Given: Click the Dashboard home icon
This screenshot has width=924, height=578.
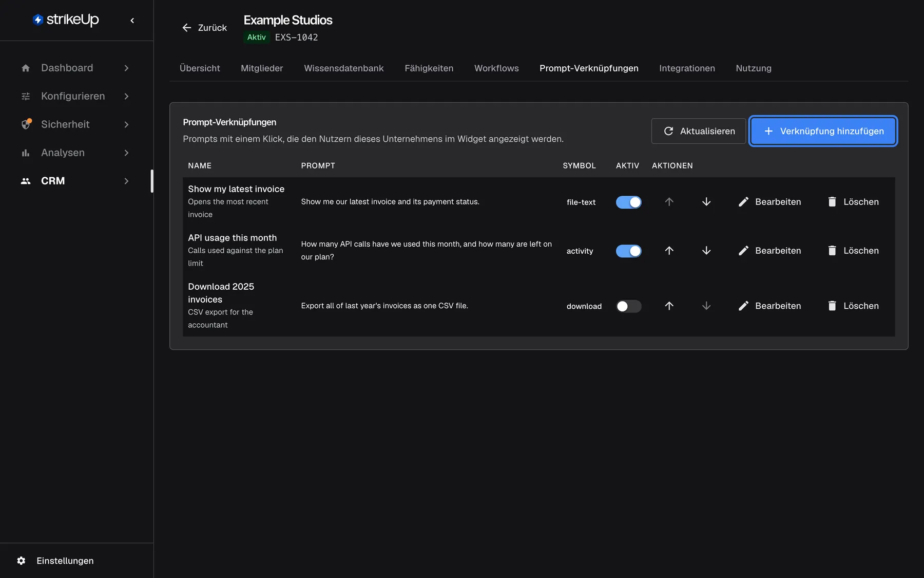Looking at the screenshot, I should (x=26, y=68).
